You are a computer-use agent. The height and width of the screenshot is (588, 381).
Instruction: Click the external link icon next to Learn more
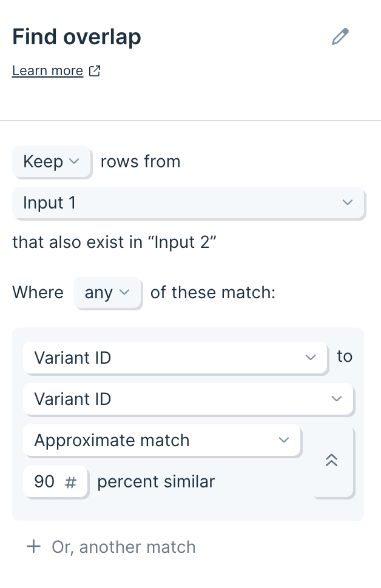(95, 71)
